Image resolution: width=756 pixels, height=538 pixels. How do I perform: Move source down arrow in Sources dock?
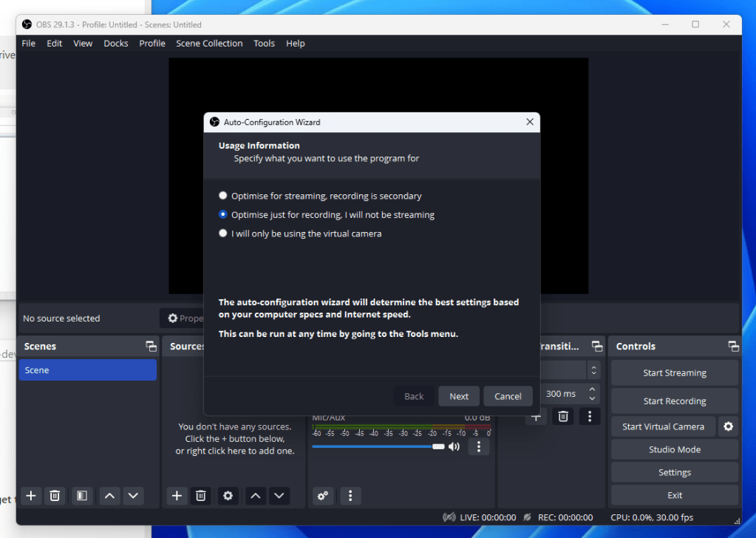coord(279,496)
